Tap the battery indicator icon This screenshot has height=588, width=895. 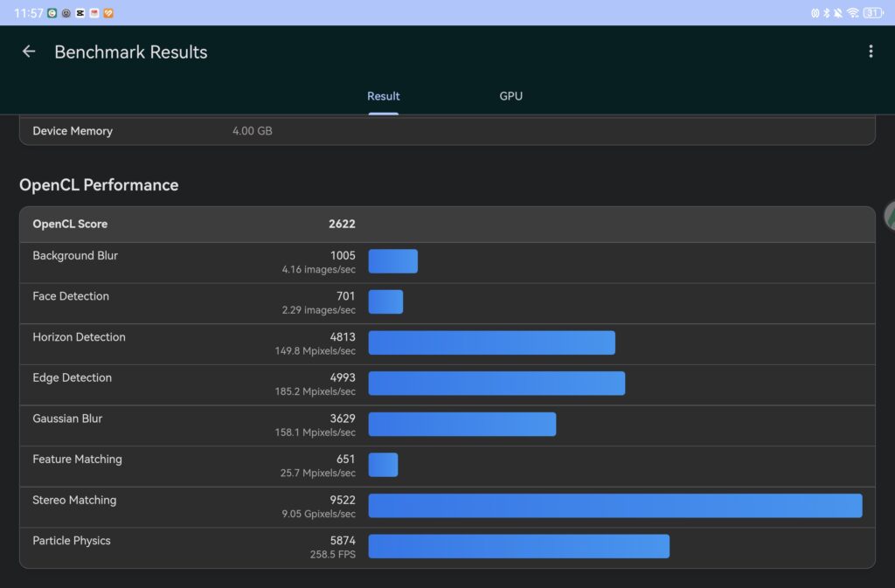coord(873,13)
